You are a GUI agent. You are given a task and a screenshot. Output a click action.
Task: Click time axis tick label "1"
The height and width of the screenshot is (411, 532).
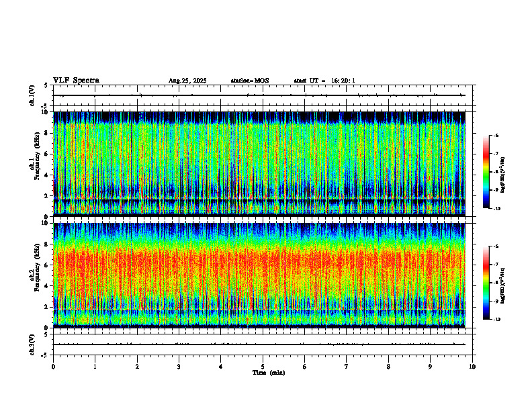(95, 367)
